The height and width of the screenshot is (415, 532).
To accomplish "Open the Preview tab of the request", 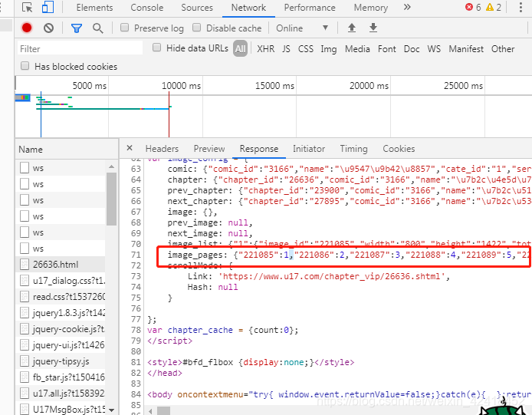I will 209,149.
